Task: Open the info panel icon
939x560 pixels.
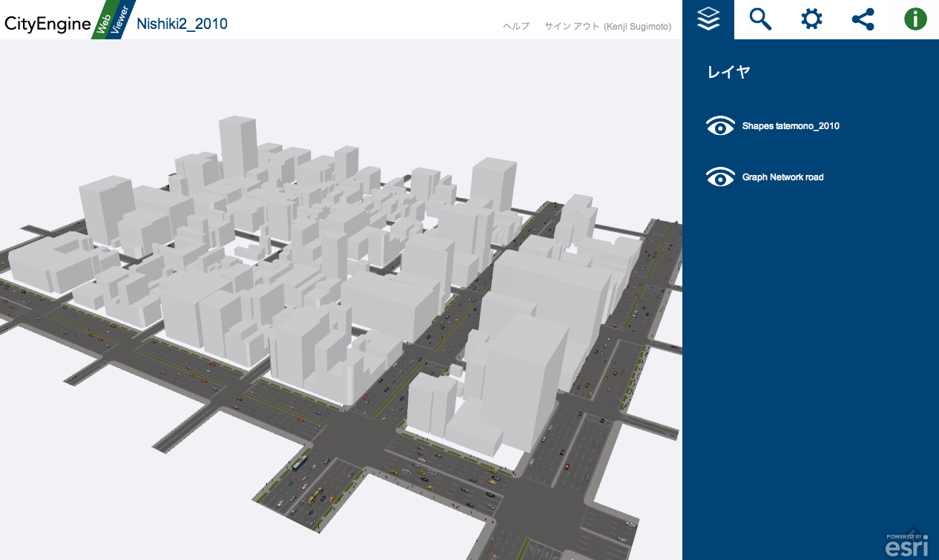Action: click(x=915, y=19)
